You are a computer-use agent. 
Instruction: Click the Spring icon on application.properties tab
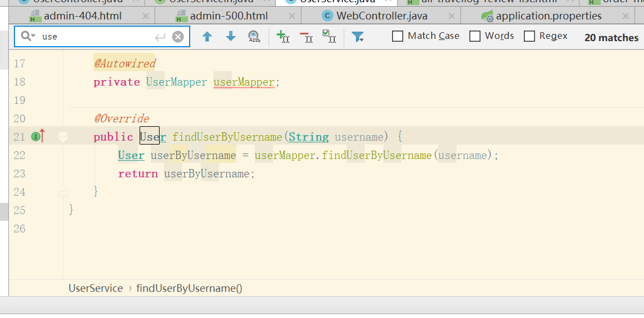click(488, 17)
